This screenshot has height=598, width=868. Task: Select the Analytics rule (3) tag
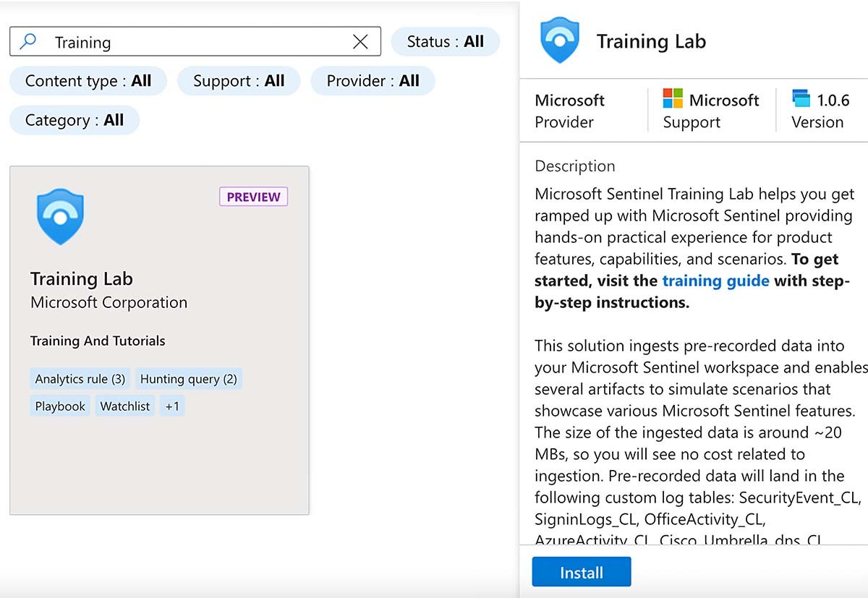80,379
